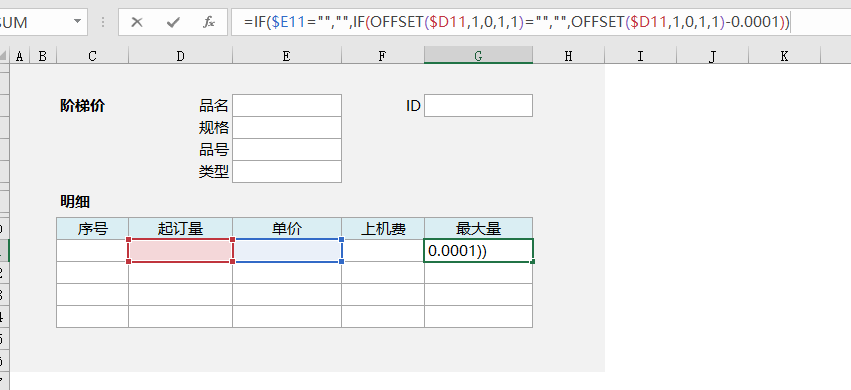Screen dimensions: 851x390
Task: Click inside the formula bar text
Action: pos(517,22)
